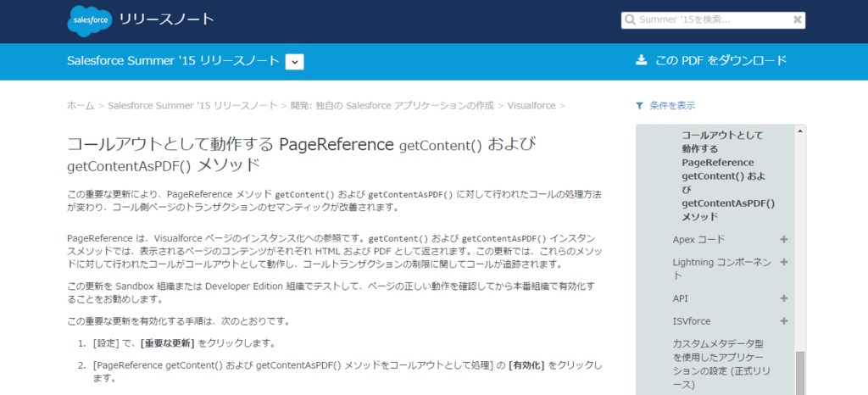Viewport: 868px width, 395px height.
Task: Clear the search box with the X icon
Action: pyautogui.click(x=797, y=19)
